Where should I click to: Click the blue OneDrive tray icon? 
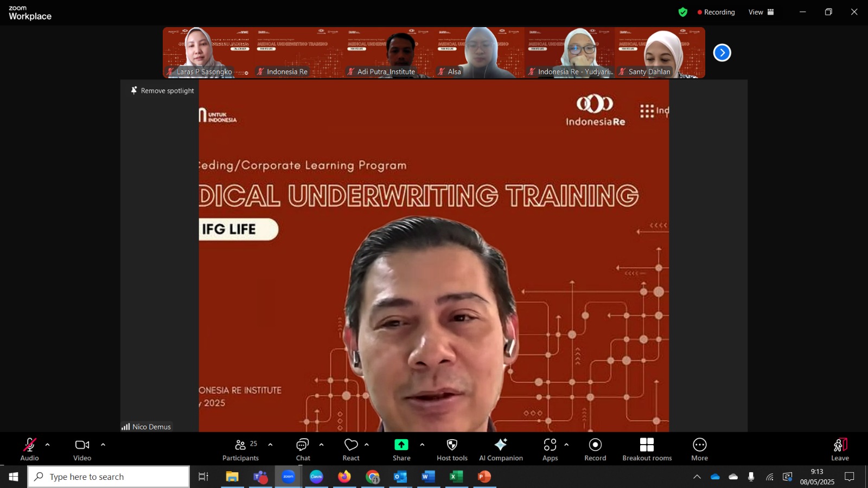[x=715, y=477]
